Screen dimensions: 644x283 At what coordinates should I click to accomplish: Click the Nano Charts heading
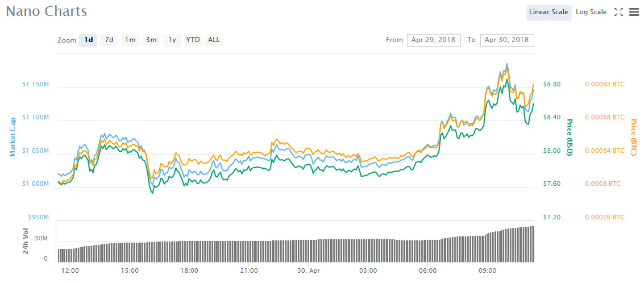47,11
